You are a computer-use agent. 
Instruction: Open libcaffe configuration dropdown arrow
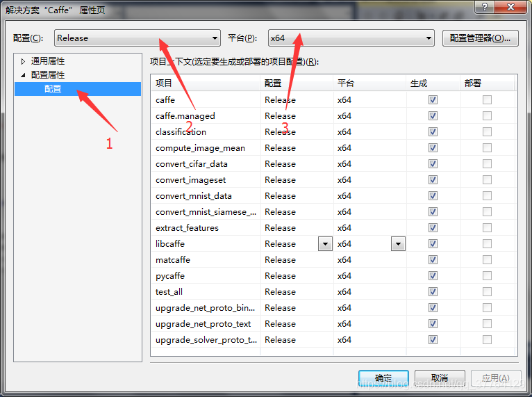pos(325,244)
